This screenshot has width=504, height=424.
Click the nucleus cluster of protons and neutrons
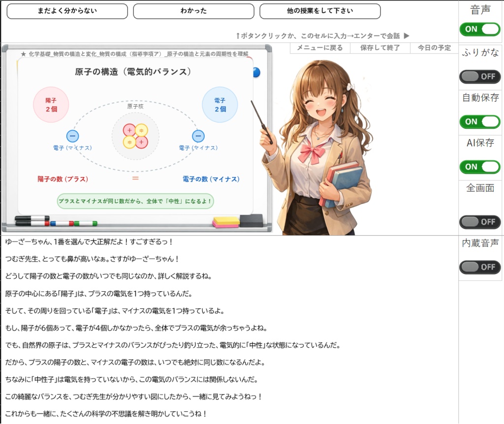pyautogui.click(x=135, y=136)
